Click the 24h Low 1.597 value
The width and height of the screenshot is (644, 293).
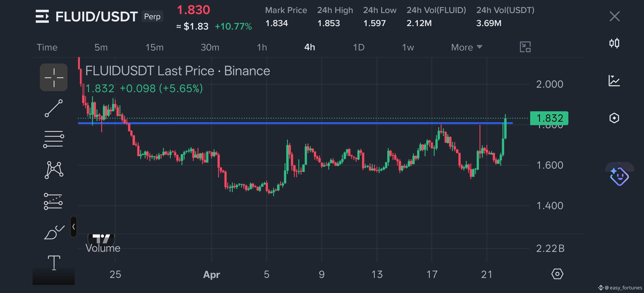tap(374, 23)
